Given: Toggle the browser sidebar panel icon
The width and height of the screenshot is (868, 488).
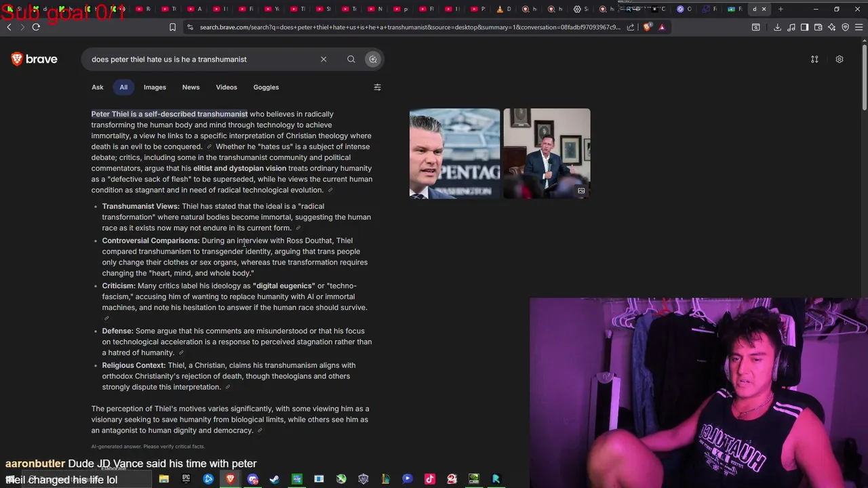Looking at the screenshot, I should [804, 27].
